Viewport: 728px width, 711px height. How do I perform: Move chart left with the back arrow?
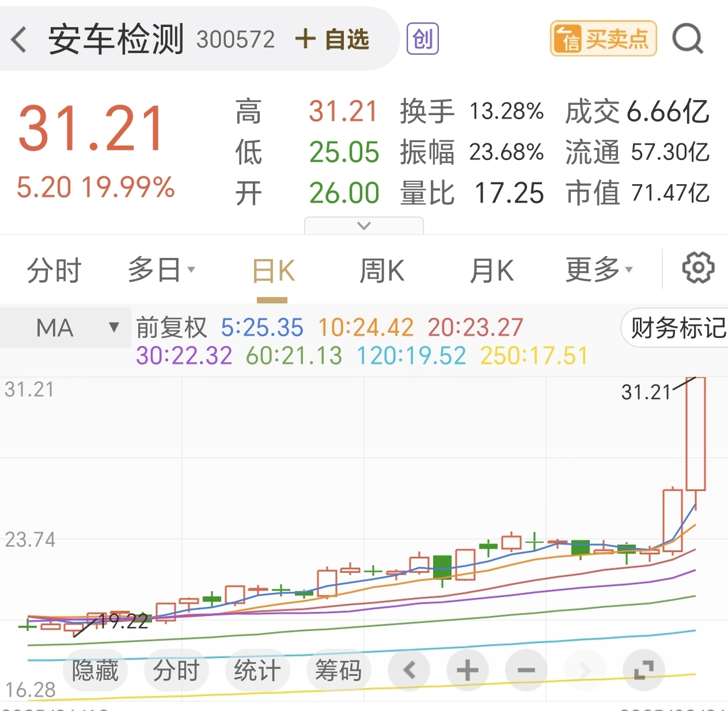click(409, 670)
